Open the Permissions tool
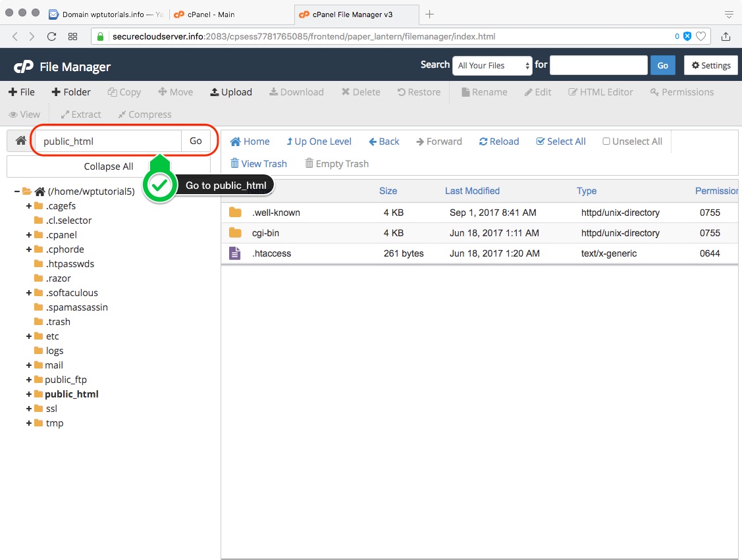Viewport: 742px width, 560px height. (x=682, y=92)
